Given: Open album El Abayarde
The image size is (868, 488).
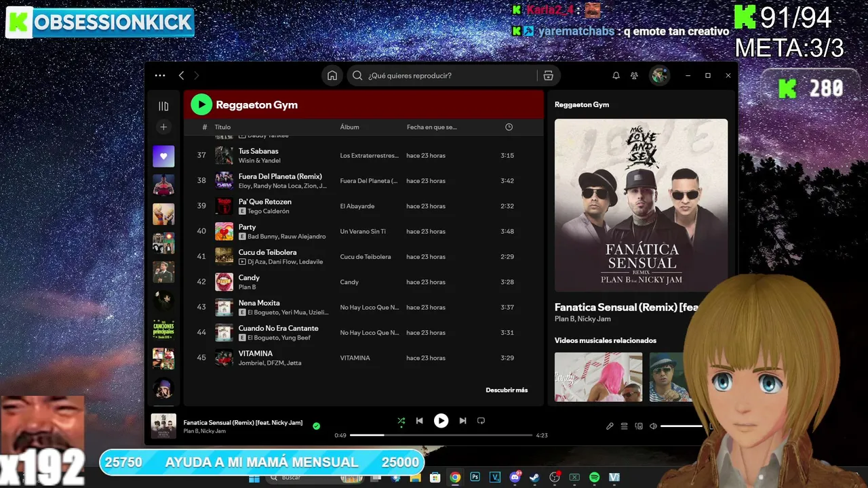Looking at the screenshot, I should [x=357, y=206].
